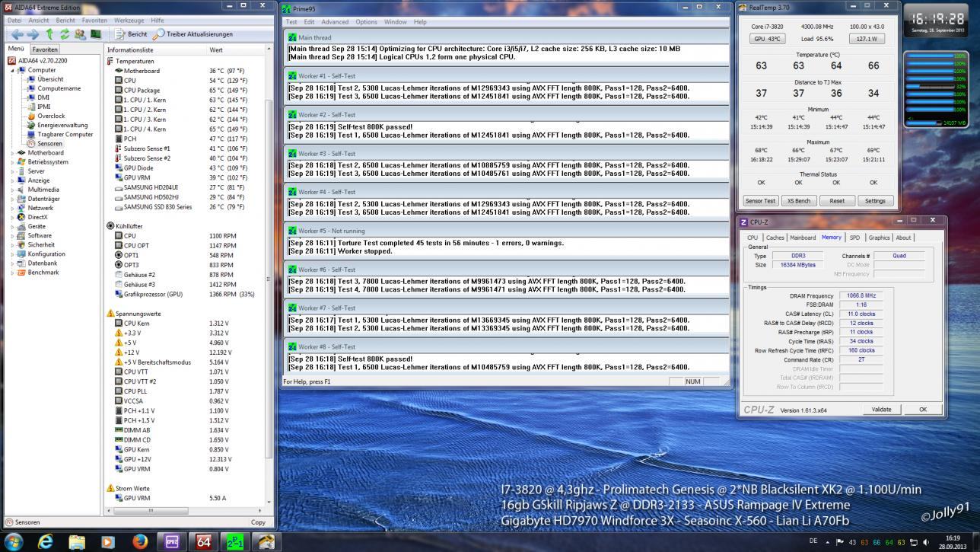Click the green up arrow in AIDA64 toolbar
This screenshot has height=552, width=980.
49,34
